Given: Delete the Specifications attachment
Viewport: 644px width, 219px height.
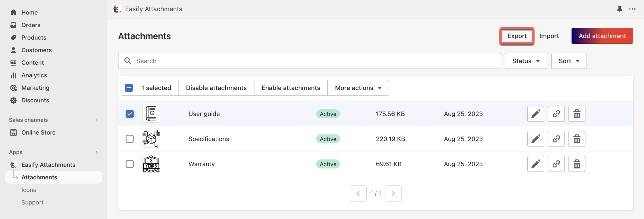Looking at the screenshot, I should point(577,139).
